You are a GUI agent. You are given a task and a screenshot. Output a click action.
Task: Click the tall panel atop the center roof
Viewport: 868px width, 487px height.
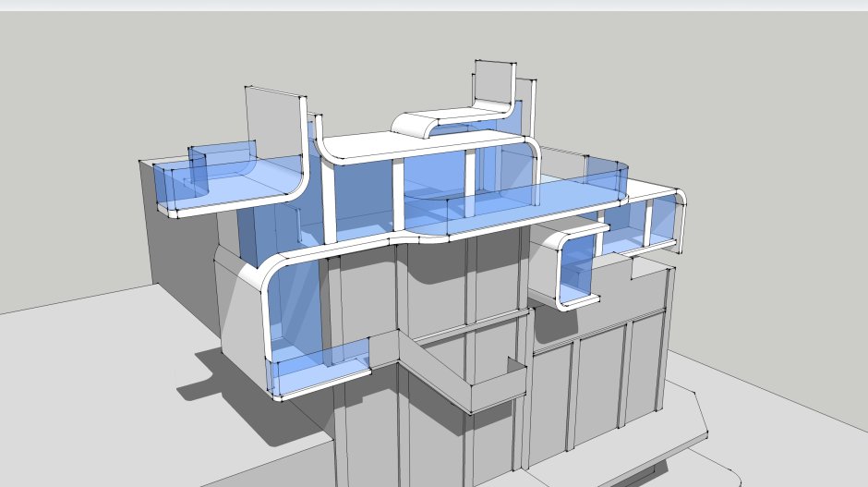click(492, 83)
